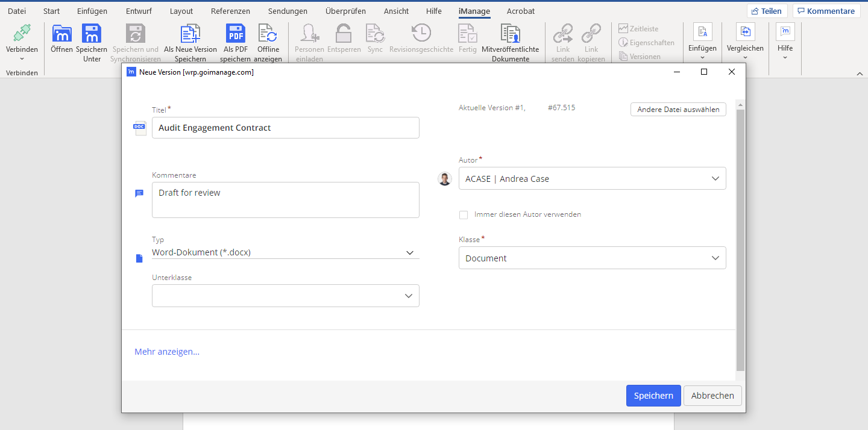This screenshot has height=430, width=868.
Task: Enable Immer diesen Autor verwenden checkbox
Action: 464,215
